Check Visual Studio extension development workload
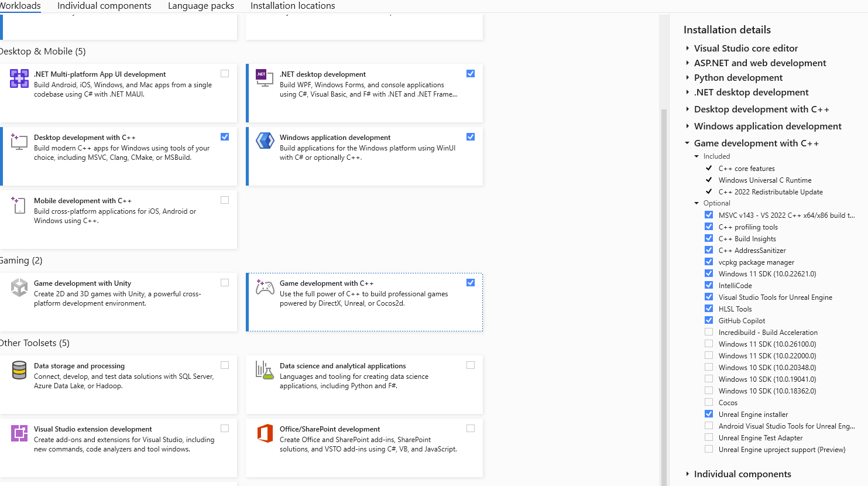Viewport: 868px width, 486px height. tap(225, 429)
